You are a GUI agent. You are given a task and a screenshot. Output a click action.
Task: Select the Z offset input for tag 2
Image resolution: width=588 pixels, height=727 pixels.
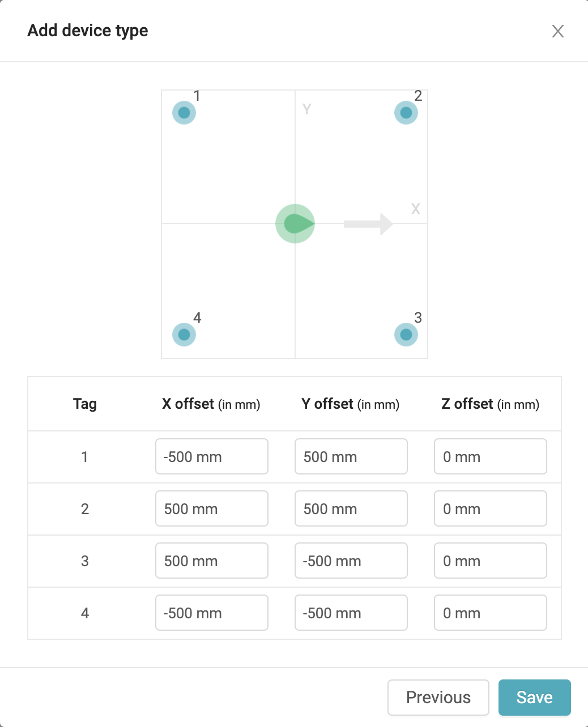490,508
